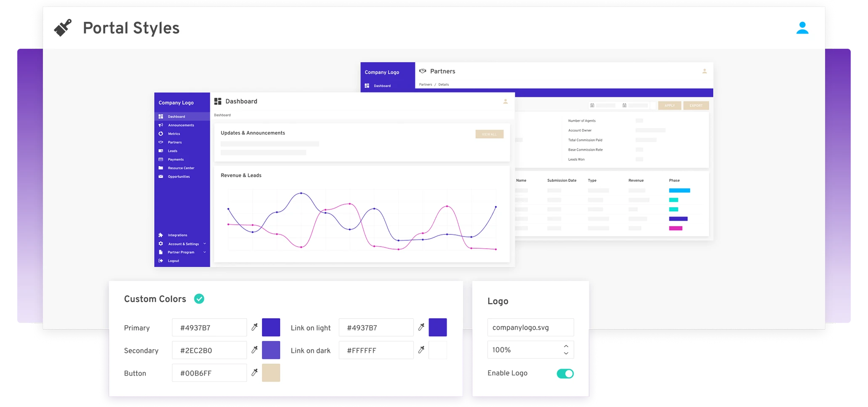
Task: Click the Resource Center folder icon
Action: (161, 168)
